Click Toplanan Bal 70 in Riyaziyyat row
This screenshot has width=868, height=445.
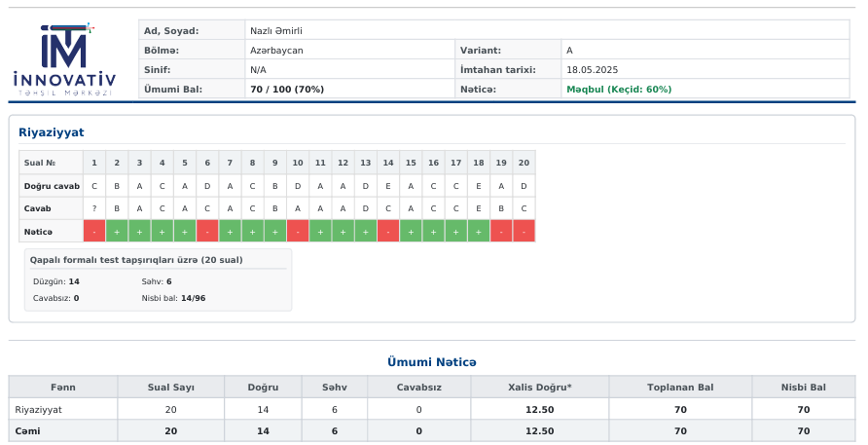click(x=680, y=410)
